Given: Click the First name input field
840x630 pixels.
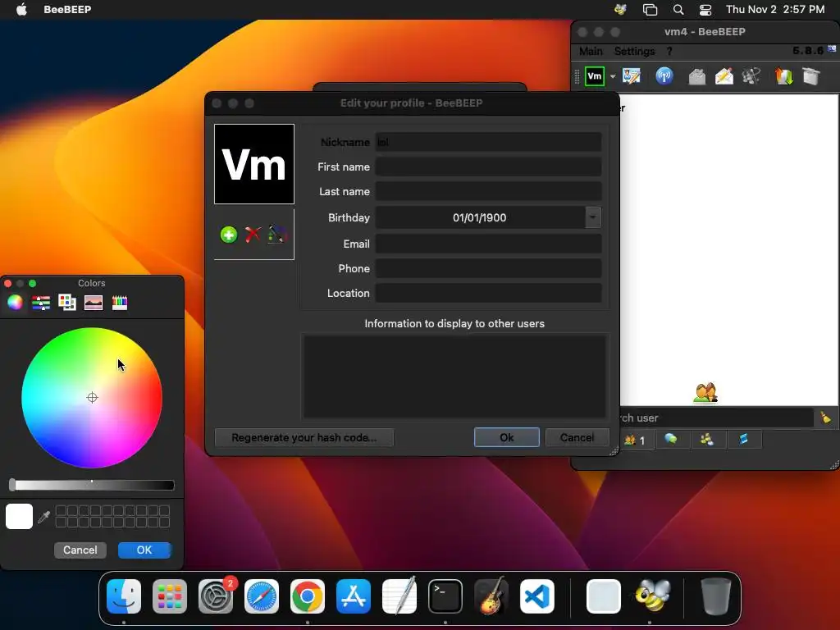Looking at the screenshot, I should click(x=488, y=167).
